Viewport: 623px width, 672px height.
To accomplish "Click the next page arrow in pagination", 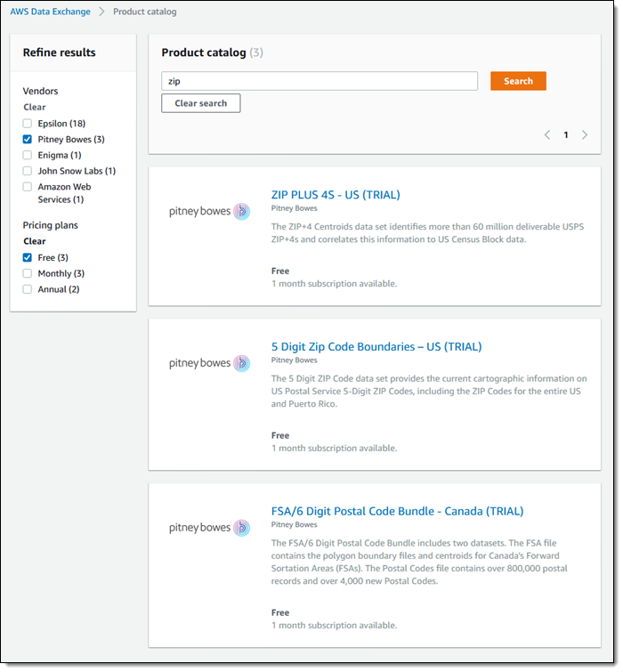I will pyautogui.click(x=585, y=135).
